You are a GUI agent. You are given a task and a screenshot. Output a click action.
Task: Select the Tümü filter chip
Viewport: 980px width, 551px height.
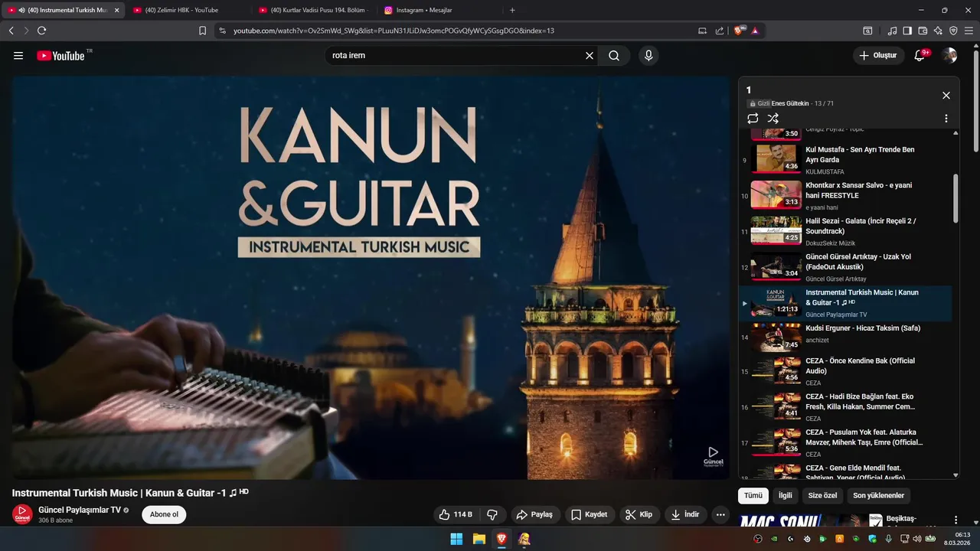click(x=753, y=496)
